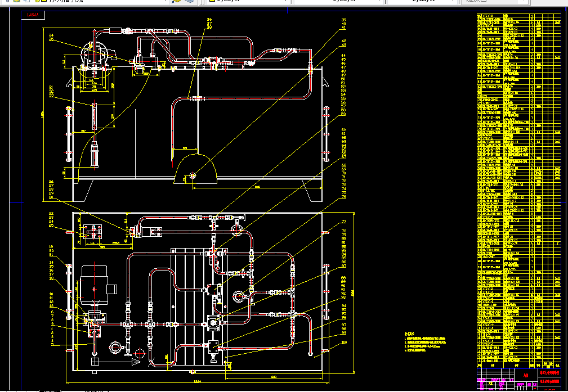This screenshot has width=568, height=392.
Task: Click the layer states manager stack icon
Action: (189, 1)
